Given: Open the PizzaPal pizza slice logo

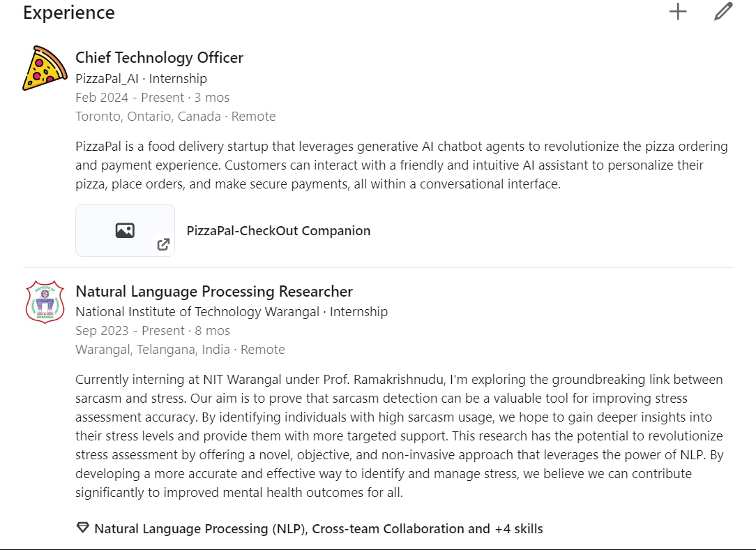Looking at the screenshot, I should (x=45, y=68).
